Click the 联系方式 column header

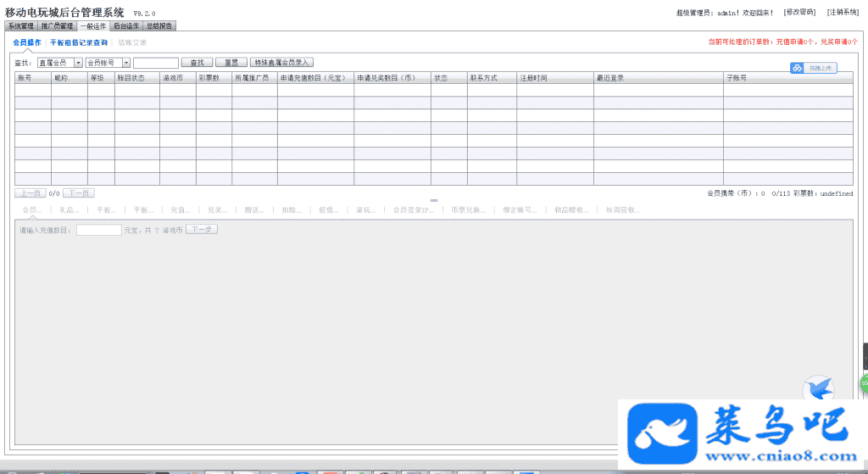[x=492, y=78]
